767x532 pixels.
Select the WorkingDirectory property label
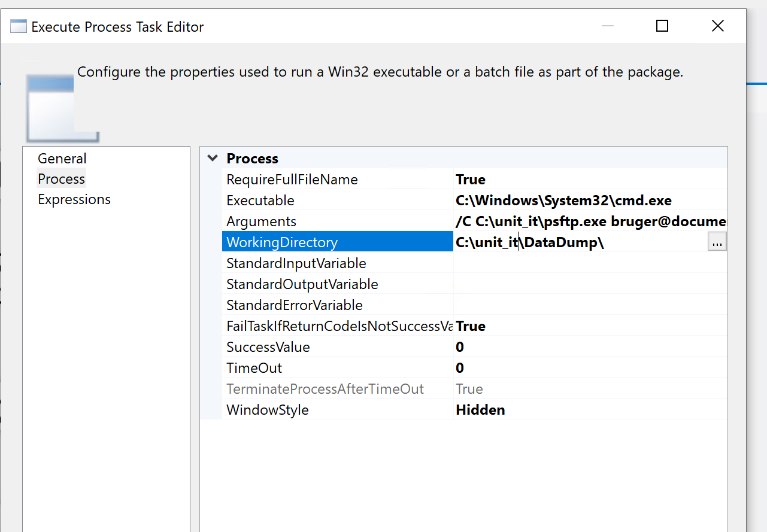282,242
